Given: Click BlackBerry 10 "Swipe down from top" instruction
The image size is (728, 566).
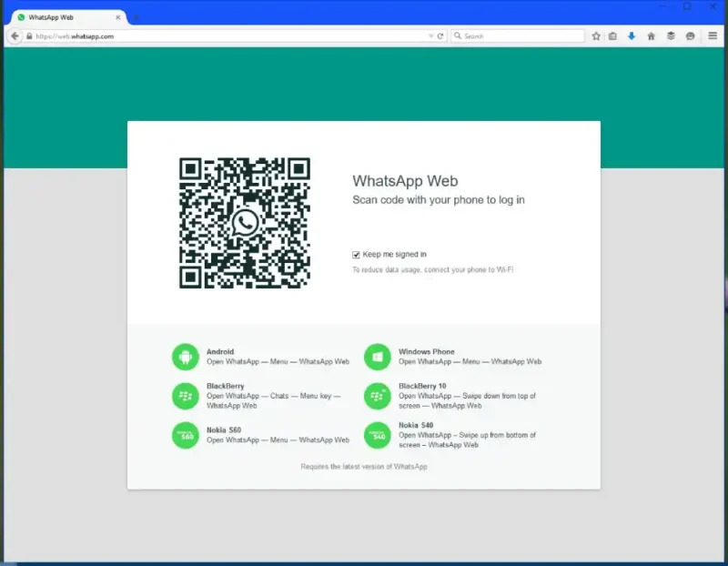Looking at the screenshot, I should [467, 400].
